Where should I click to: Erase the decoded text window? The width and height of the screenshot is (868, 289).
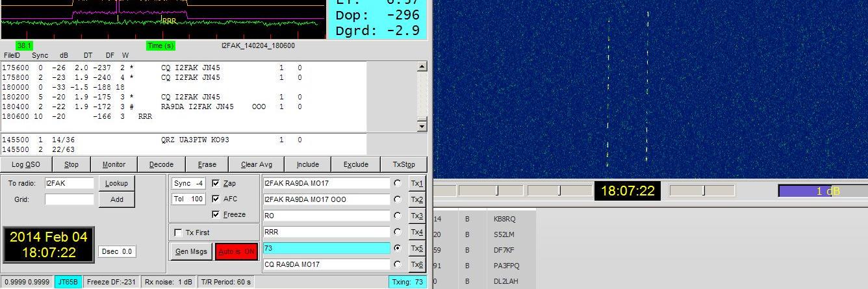[x=207, y=164]
